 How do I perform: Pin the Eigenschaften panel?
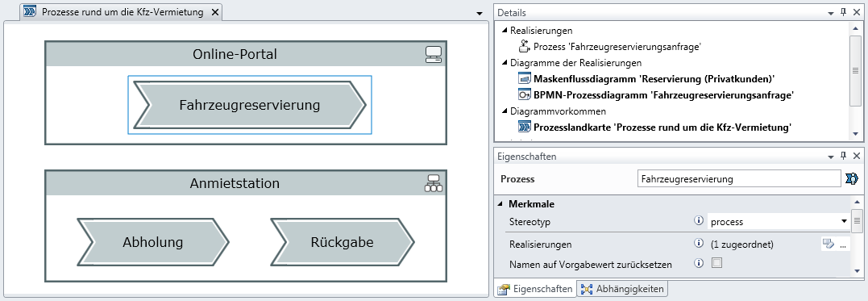844,157
